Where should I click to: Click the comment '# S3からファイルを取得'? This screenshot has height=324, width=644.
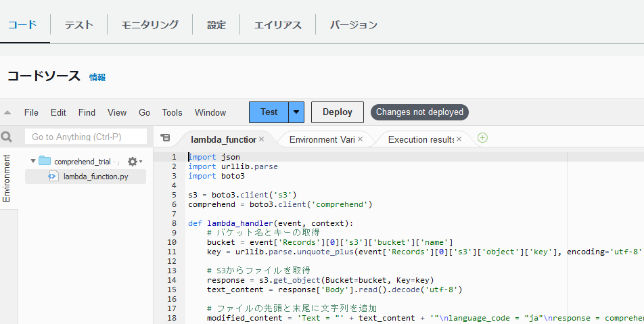click(258, 271)
